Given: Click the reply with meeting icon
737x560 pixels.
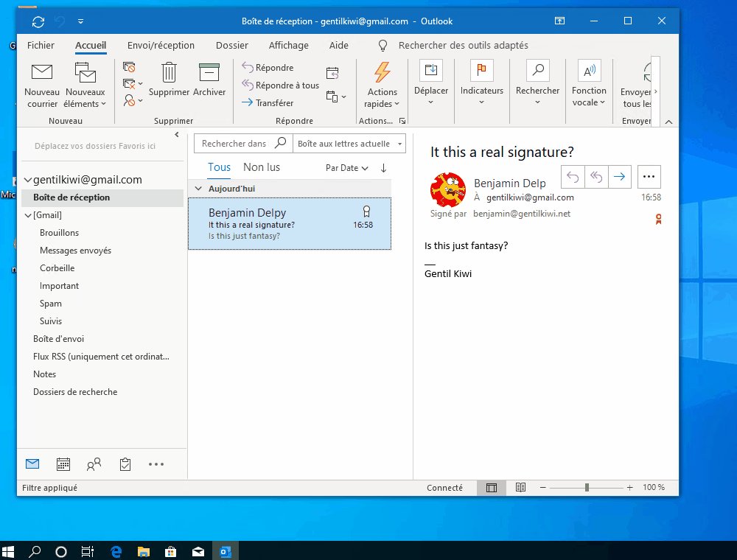Looking at the screenshot, I should coord(332,73).
